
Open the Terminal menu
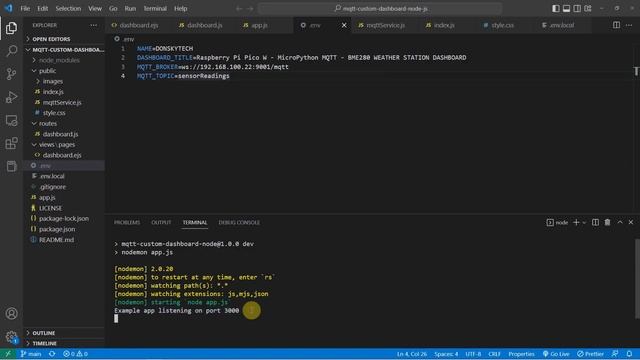coord(155,9)
